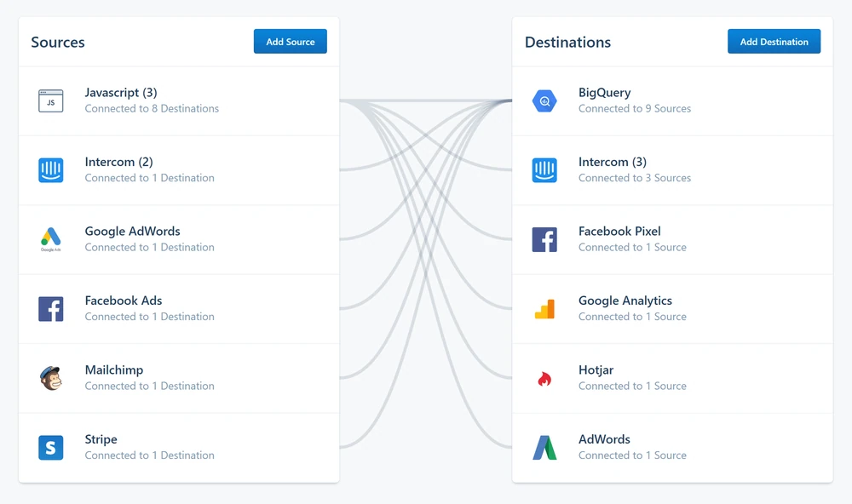
Task: Open the Hotjar destination name
Action: [x=596, y=369]
